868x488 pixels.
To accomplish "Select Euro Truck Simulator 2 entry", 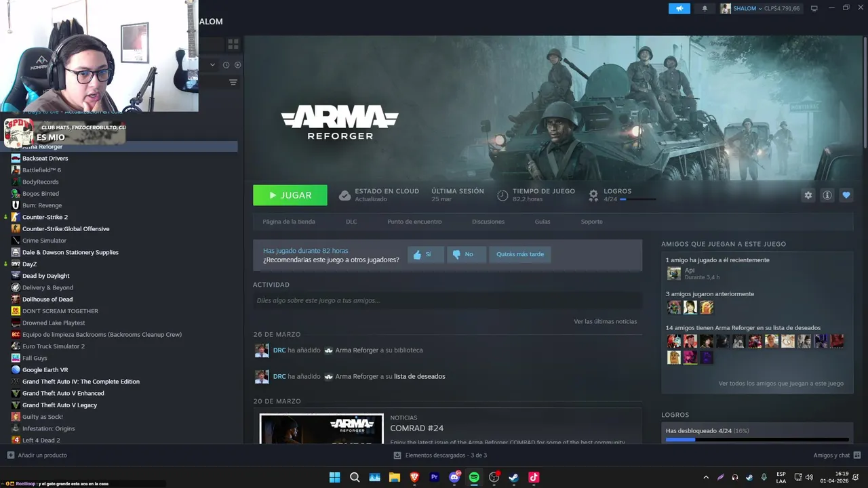I will point(54,346).
